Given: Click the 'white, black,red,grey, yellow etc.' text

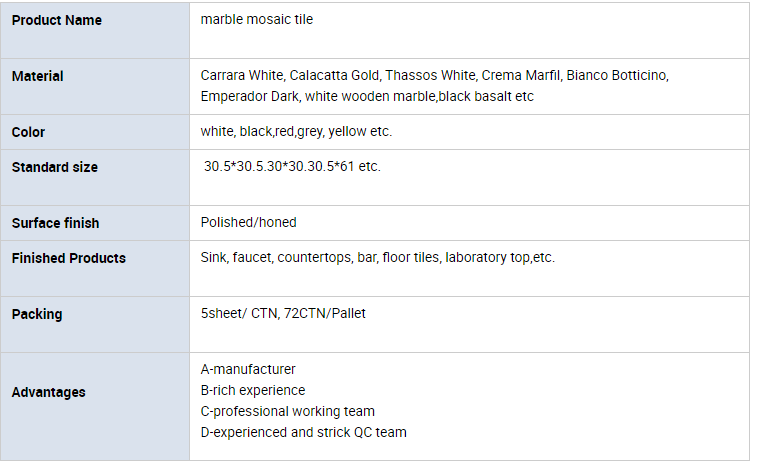Looking at the screenshot, I should point(296,131).
